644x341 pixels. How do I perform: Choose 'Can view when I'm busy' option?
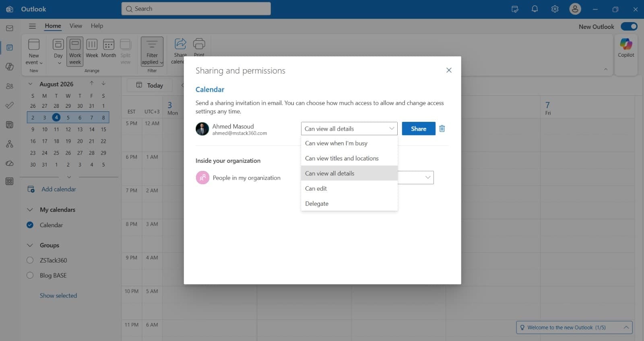click(x=349, y=143)
